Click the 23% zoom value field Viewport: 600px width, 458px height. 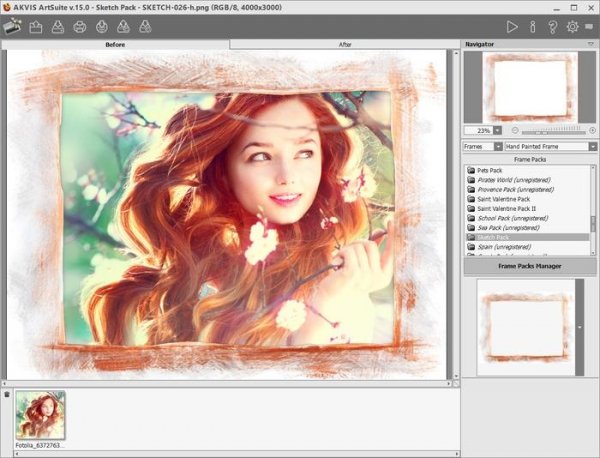pyautogui.click(x=479, y=130)
